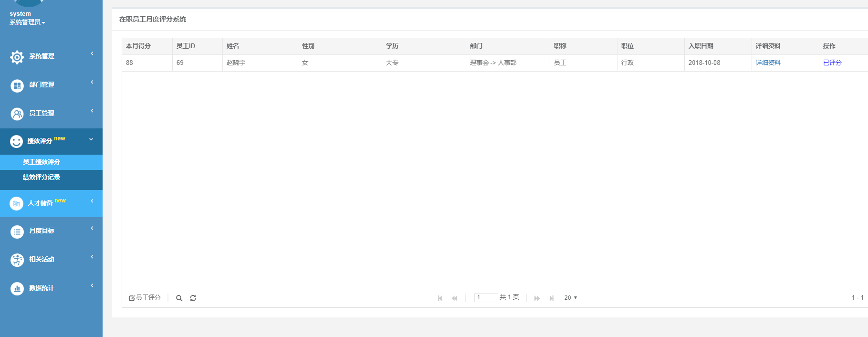Click the 数据统计 bar chart icon

point(17,289)
